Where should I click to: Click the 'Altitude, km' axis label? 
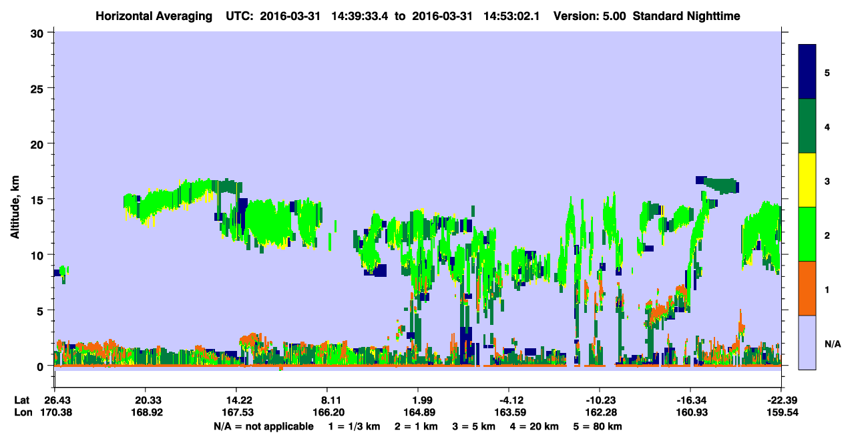(15, 208)
